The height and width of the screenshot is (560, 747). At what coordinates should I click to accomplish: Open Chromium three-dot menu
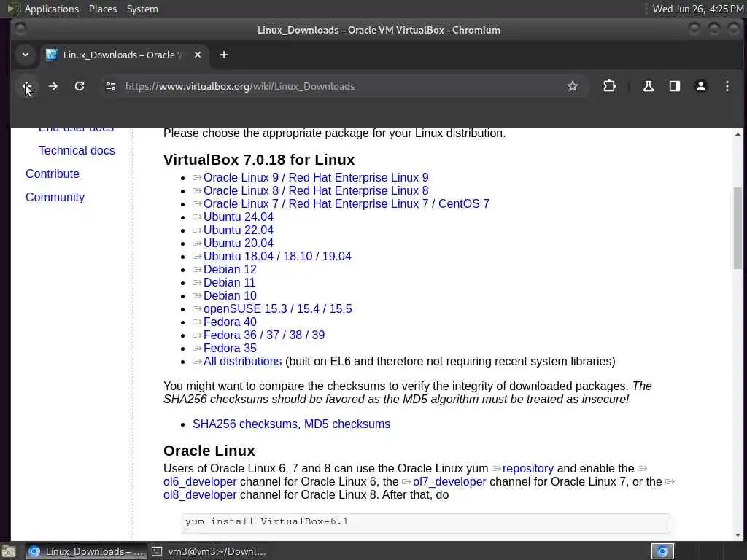727,86
